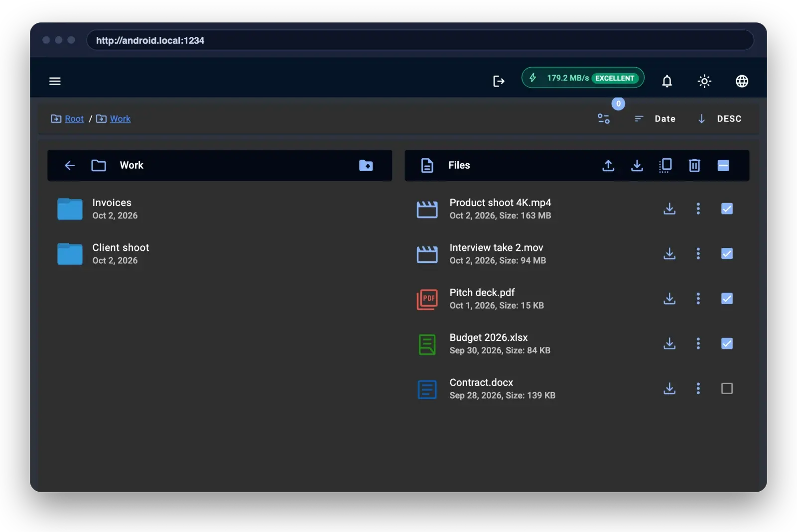
Task: Click the copy selection icon in Files header
Action: [665, 165]
